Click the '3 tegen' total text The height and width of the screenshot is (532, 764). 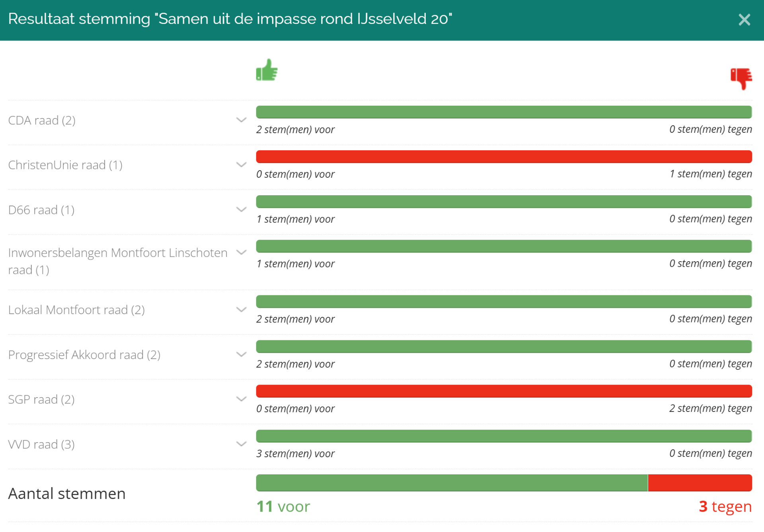(725, 507)
